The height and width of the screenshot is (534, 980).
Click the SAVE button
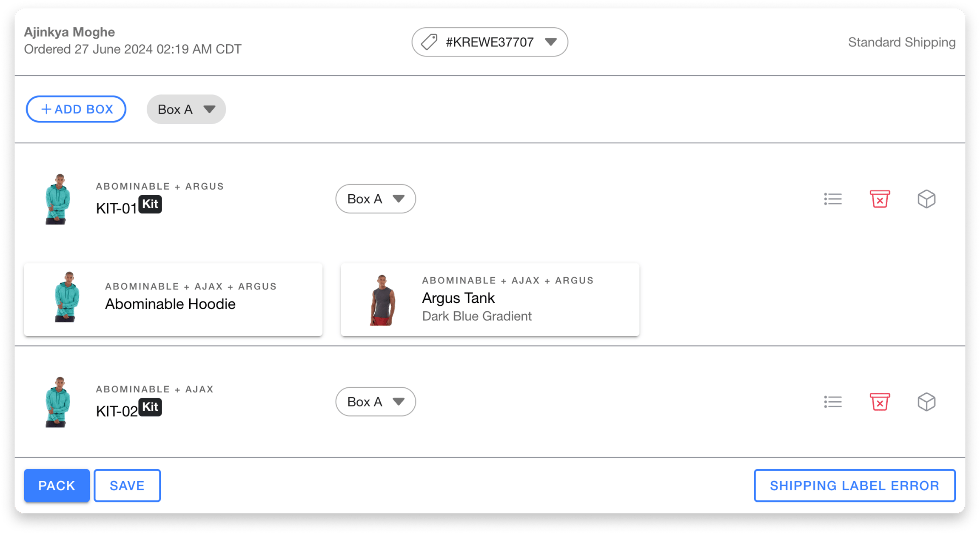click(x=127, y=485)
